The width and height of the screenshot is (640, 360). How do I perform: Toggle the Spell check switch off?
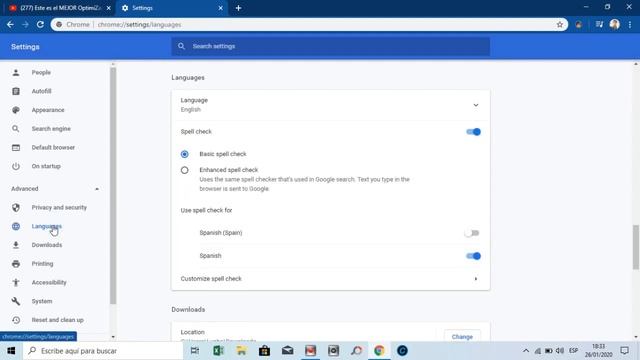pos(473,131)
